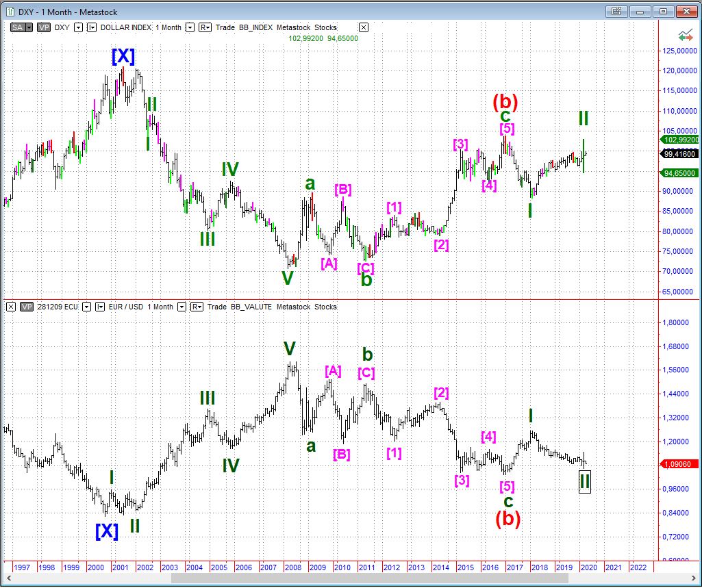Open the periodicity dropdown after DXY 1 Month
This screenshot has width=702, height=588.
coord(190,27)
